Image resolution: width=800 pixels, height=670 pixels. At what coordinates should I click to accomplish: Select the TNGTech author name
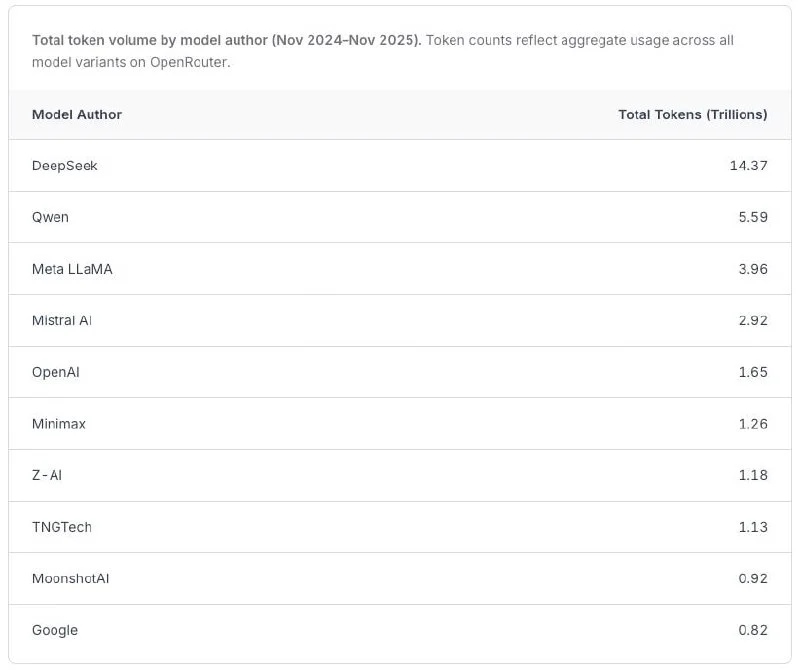(62, 527)
